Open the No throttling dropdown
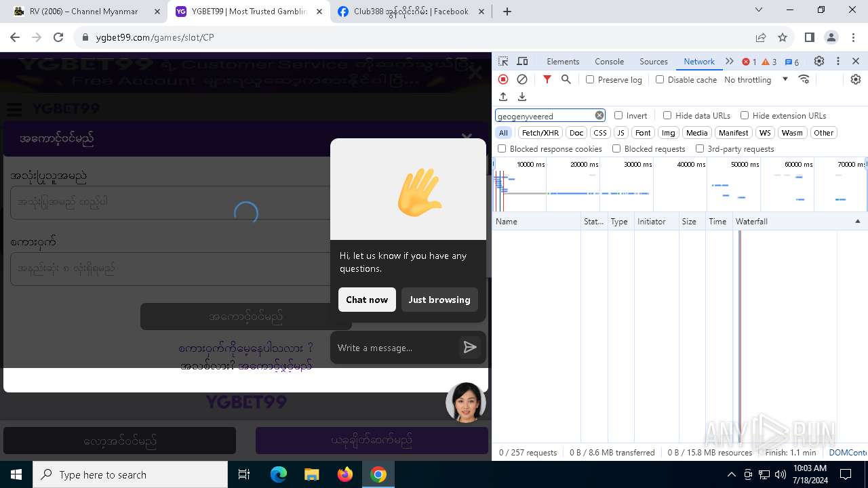868x488 pixels. [x=756, y=79]
